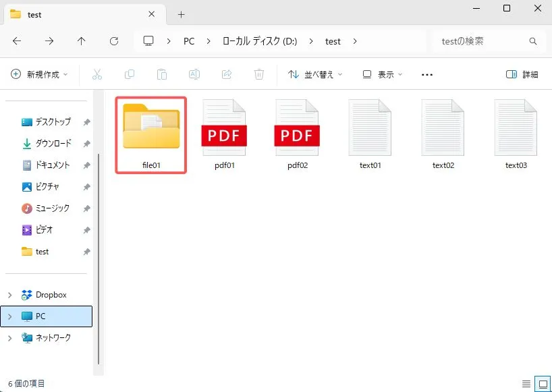Click the Share icon in toolbar
Image resolution: width=552 pixels, height=392 pixels.
[x=227, y=74]
